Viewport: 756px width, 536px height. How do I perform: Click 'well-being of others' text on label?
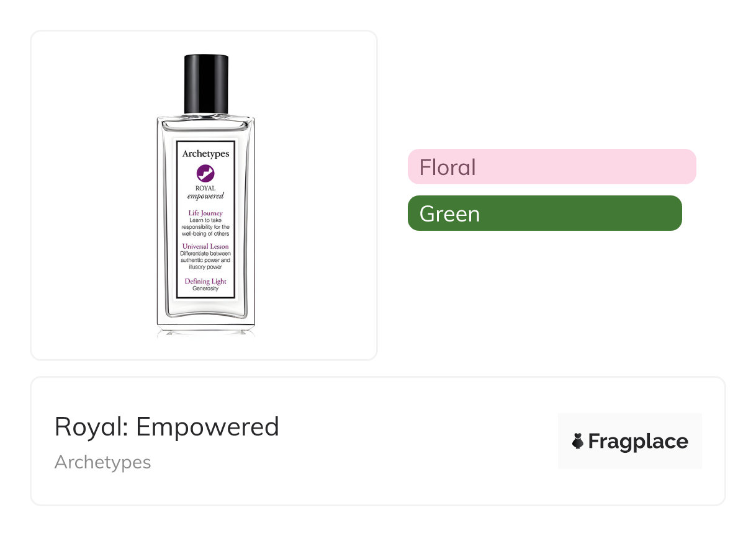[205, 234]
